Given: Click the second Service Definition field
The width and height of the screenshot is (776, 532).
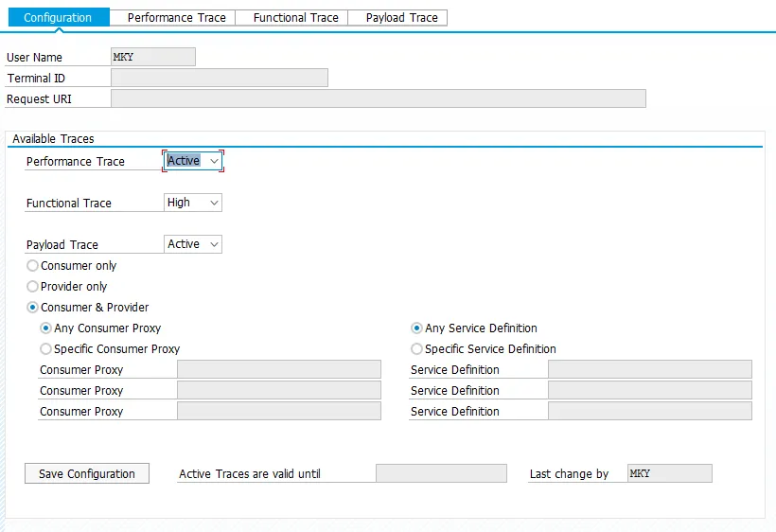Looking at the screenshot, I should click(650, 390).
